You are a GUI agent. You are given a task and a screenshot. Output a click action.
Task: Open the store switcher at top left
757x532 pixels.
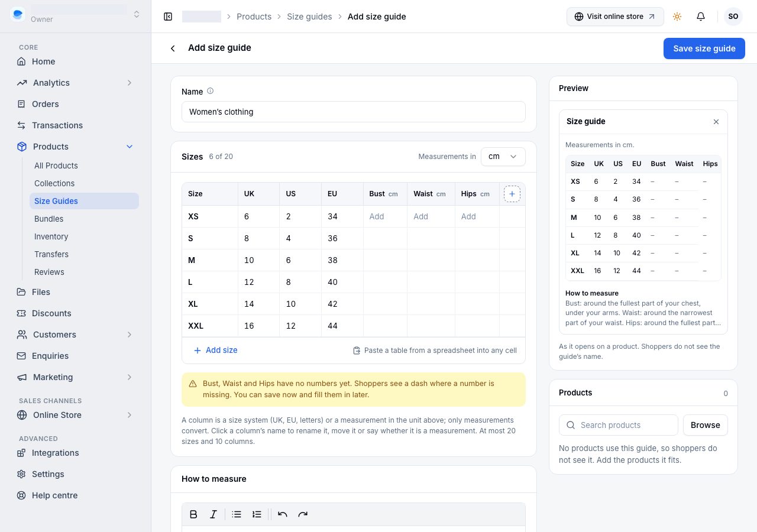pos(76,14)
